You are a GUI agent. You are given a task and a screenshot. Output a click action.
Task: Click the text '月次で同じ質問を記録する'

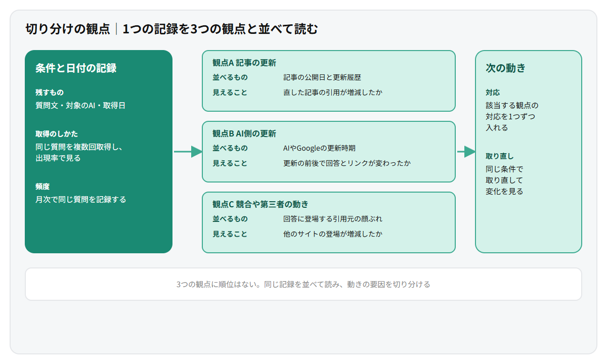(x=81, y=200)
